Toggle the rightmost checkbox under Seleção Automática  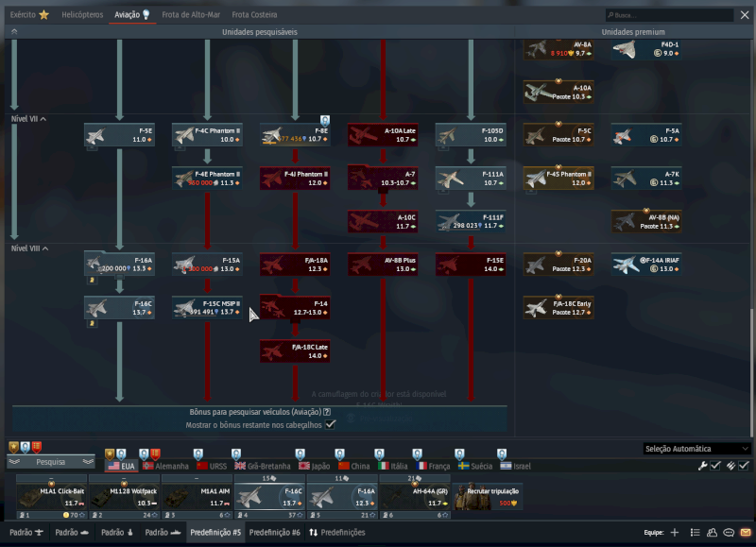744,465
